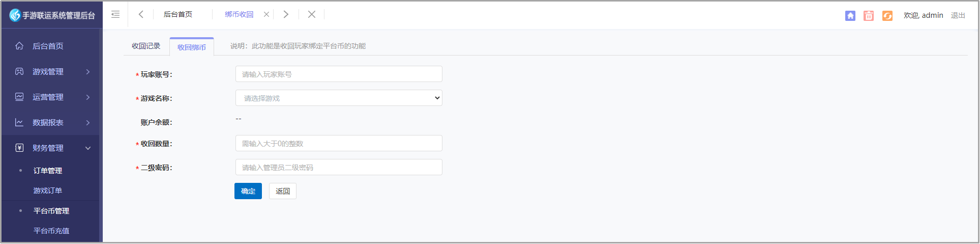Screen dimensions: 980x244
Task: Click the 退出 logout link
Action: [958, 15]
